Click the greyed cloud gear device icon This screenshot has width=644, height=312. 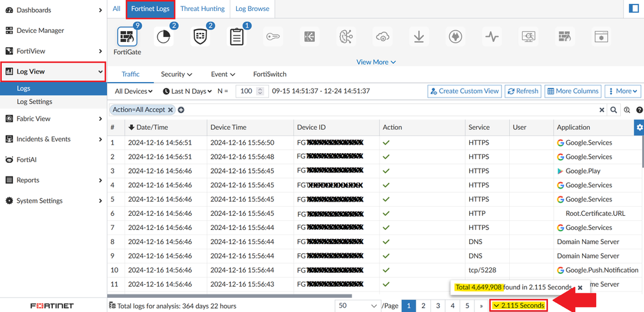(383, 37)
